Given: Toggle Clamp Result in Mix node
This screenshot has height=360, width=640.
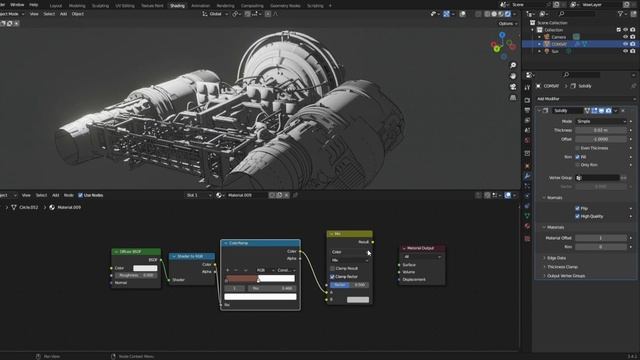Looking at the screenshot, I should pos(332,268).
